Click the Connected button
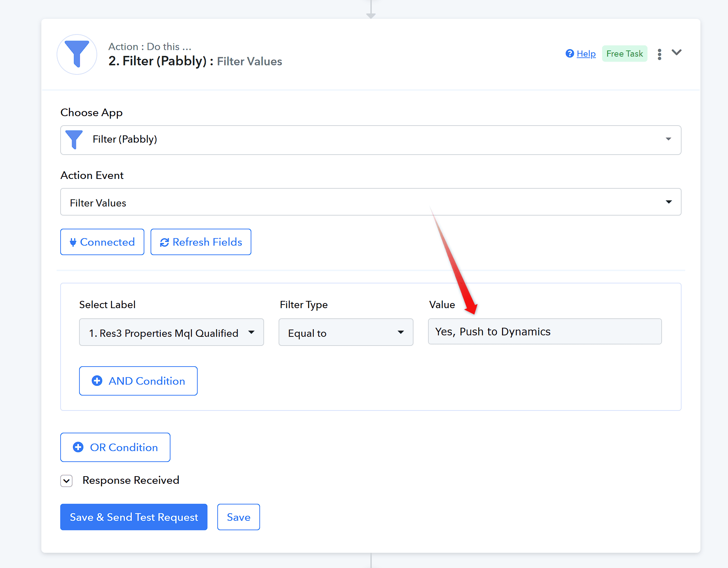Image resolution: width=728 pixels, height=568 pixels. pos(102,242)
